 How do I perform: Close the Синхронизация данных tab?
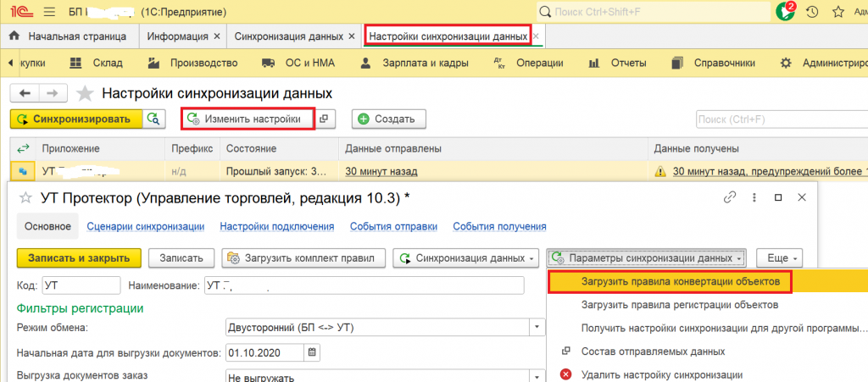tap(351, 36)
